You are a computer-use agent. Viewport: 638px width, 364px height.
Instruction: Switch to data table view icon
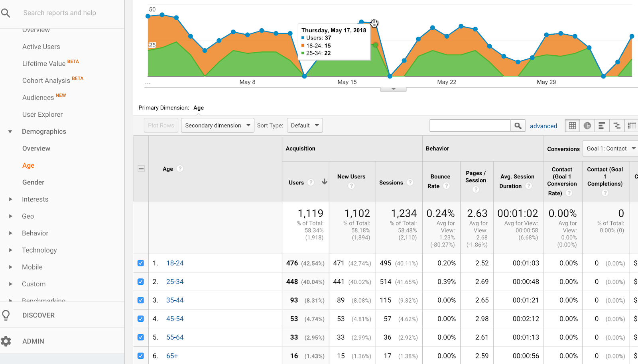click(x=572, y=126)
